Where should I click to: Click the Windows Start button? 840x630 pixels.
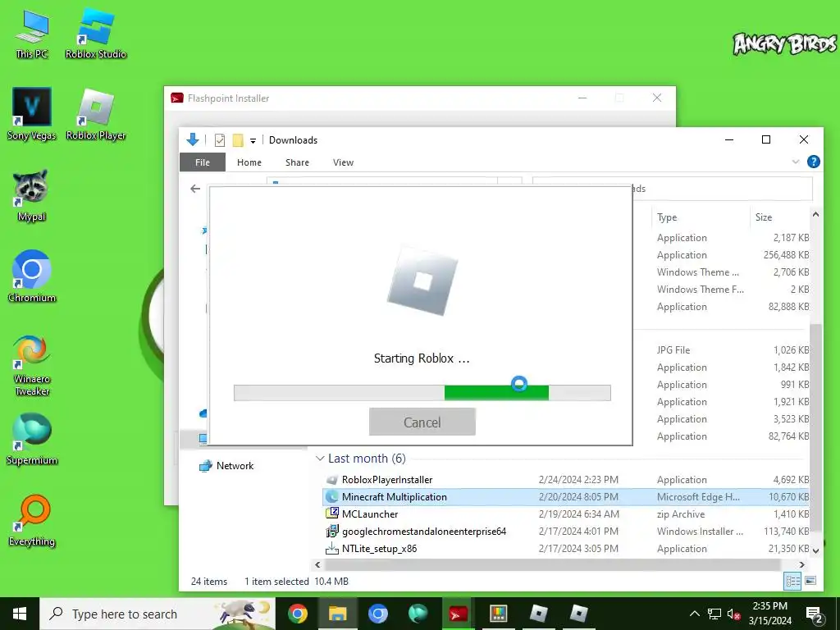20,614
